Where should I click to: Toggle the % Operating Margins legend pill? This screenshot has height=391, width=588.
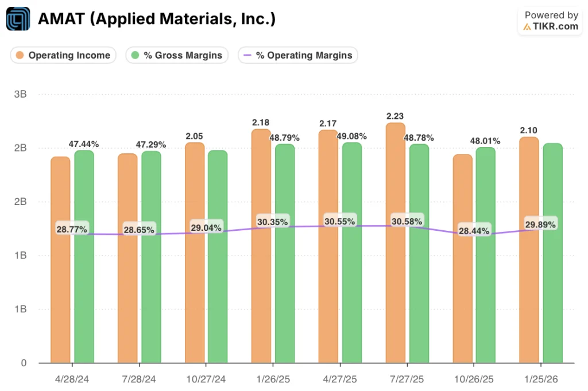click(x=298, y=55)
